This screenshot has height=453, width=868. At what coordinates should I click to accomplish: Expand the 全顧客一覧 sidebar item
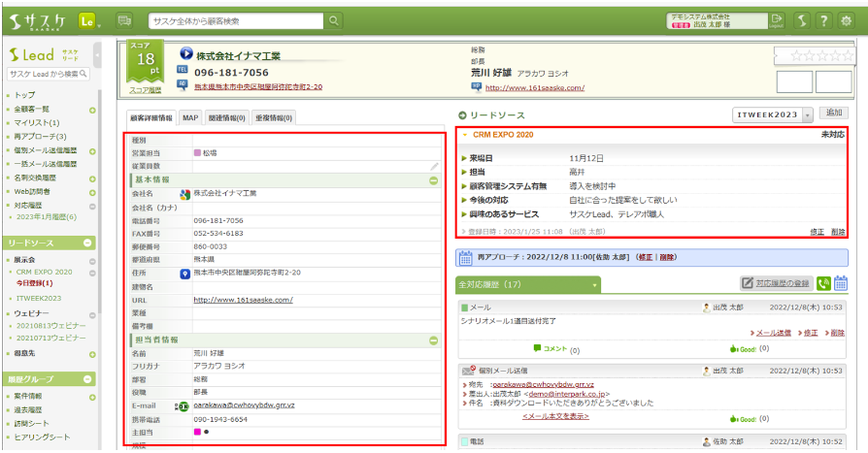[91, 110]
